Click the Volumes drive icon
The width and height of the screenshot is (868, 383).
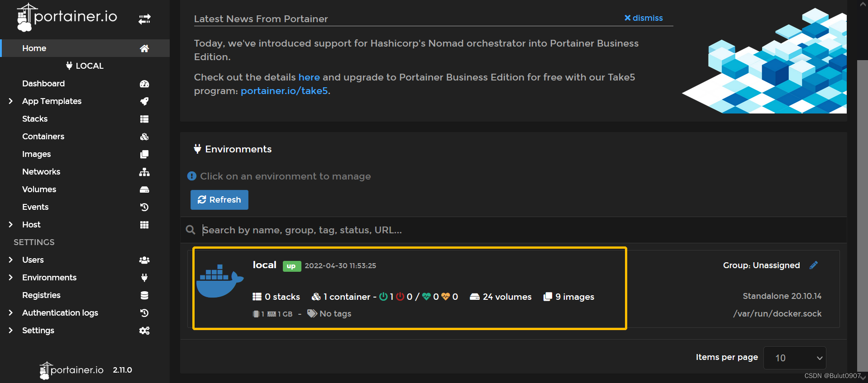click(144, 189)
